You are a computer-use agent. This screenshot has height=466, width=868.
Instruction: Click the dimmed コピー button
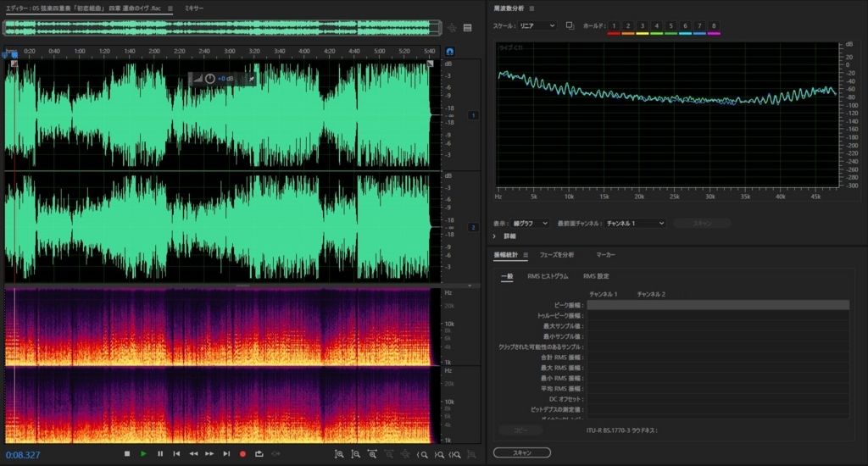[x=520, y=430]
